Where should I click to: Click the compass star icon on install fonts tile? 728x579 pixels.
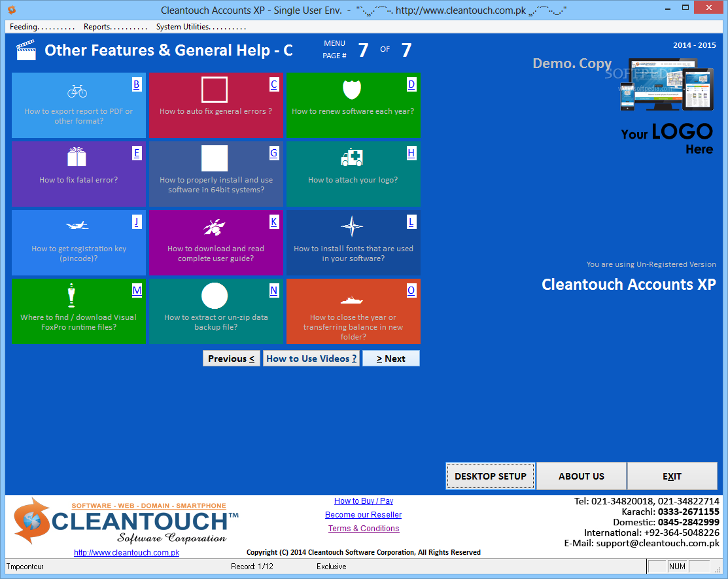pos(352,226)
